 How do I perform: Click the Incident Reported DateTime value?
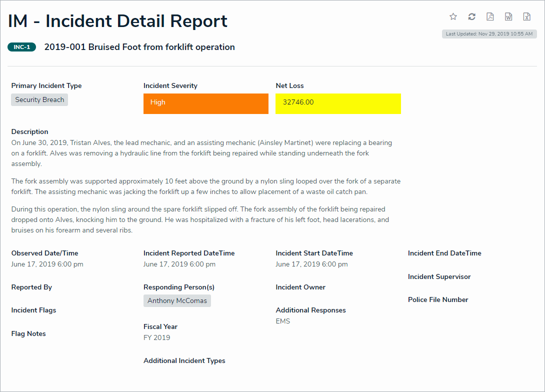point(179,264)
